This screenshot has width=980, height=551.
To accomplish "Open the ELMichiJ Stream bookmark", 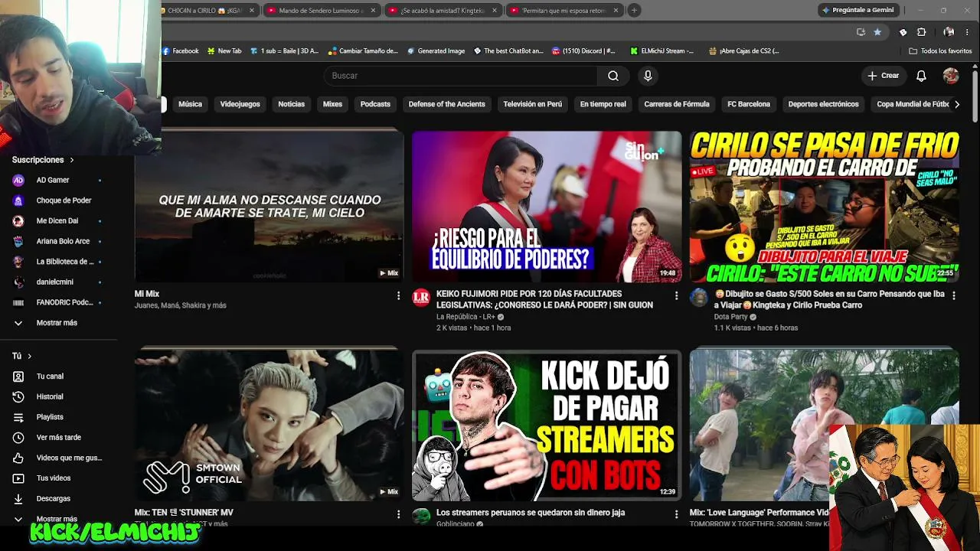I will tap(661, 51).
